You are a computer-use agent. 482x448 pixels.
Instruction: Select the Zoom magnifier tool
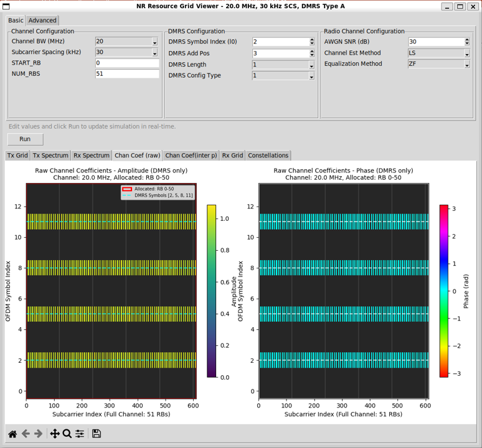[67, 434]
